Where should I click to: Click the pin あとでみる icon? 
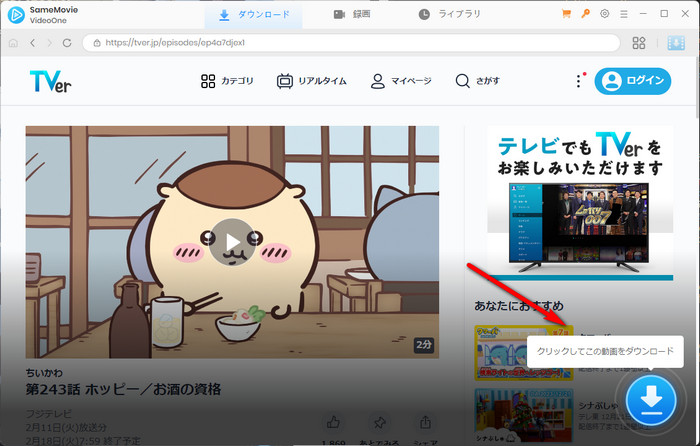379,422
